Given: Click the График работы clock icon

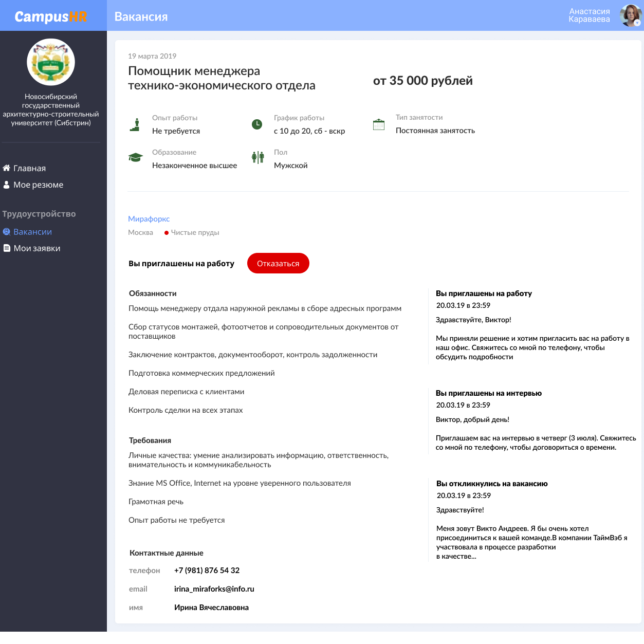Looking at the screenshot, I should (257, 124).
